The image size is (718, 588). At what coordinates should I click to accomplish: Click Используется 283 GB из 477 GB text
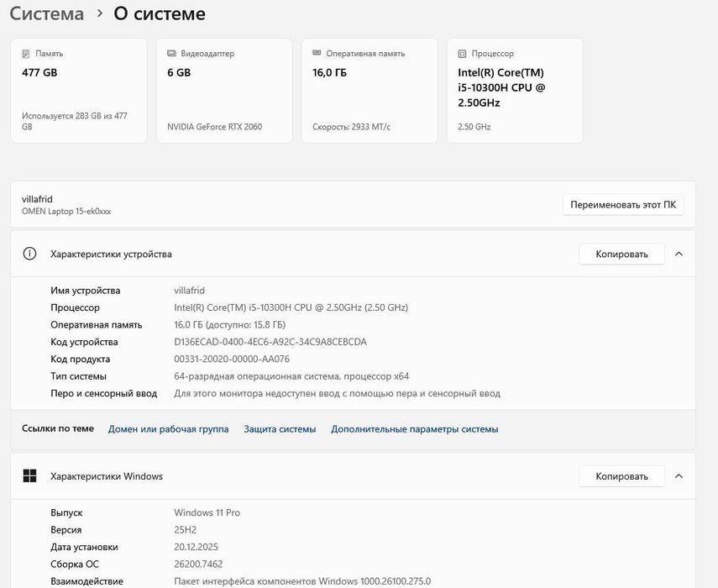[x=75, y=121]
